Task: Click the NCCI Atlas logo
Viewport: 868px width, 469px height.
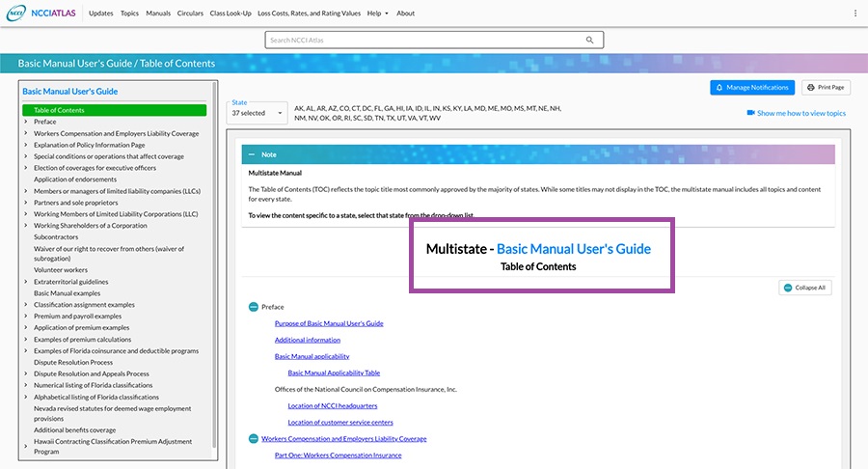Action: pyautogui.click(x=41, y=13)
